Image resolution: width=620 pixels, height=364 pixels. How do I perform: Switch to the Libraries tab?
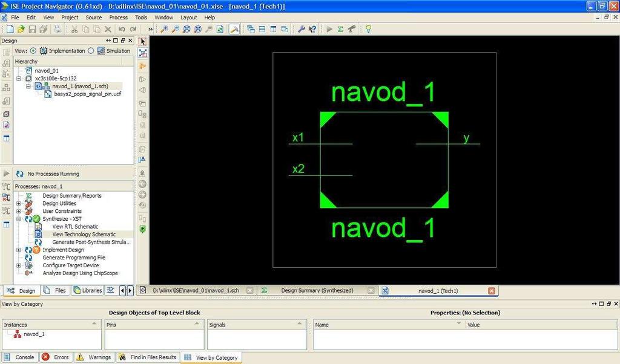[88, 291]
